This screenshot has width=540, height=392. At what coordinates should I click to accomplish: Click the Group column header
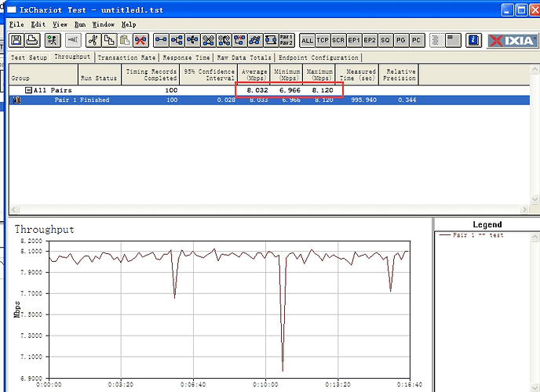pos(43,74)
